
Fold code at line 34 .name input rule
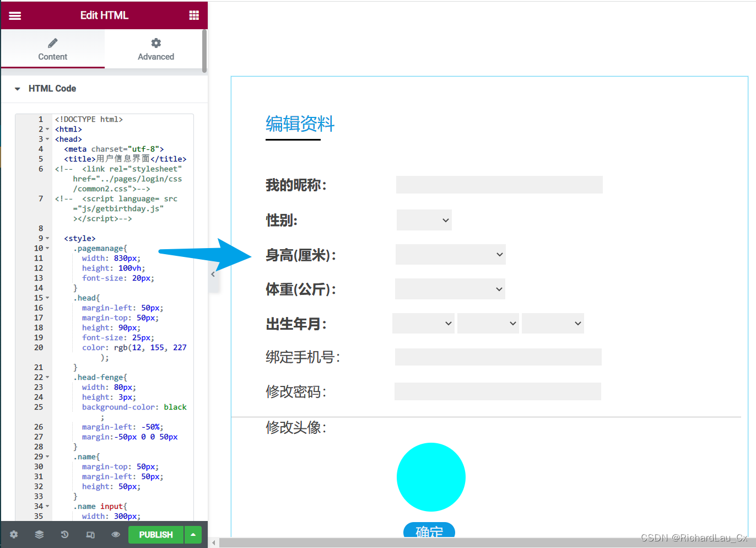(x=47, y=507)
